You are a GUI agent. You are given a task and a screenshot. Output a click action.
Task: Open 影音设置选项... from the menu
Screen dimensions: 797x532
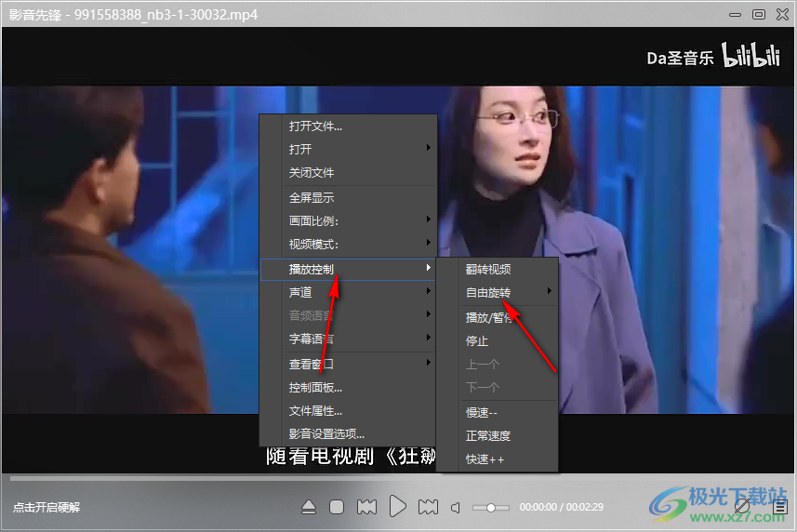pos(326,433)
